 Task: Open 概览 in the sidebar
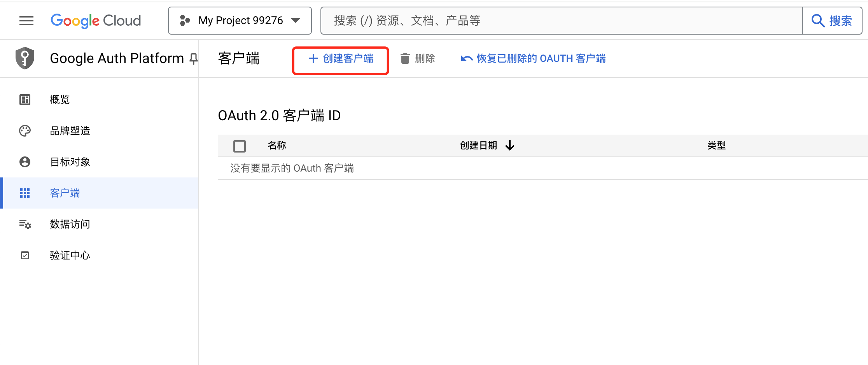[100, 100]
